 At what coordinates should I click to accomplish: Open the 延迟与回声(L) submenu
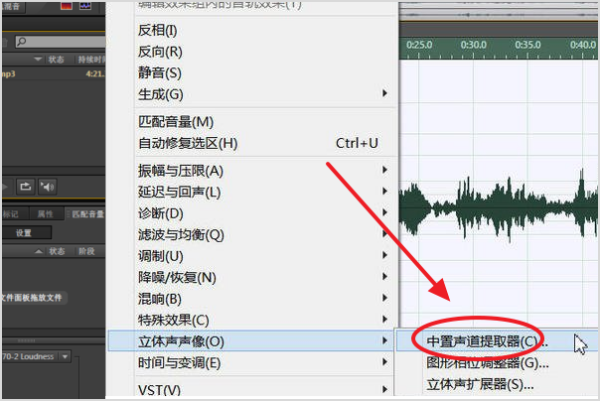coord(264,192)
